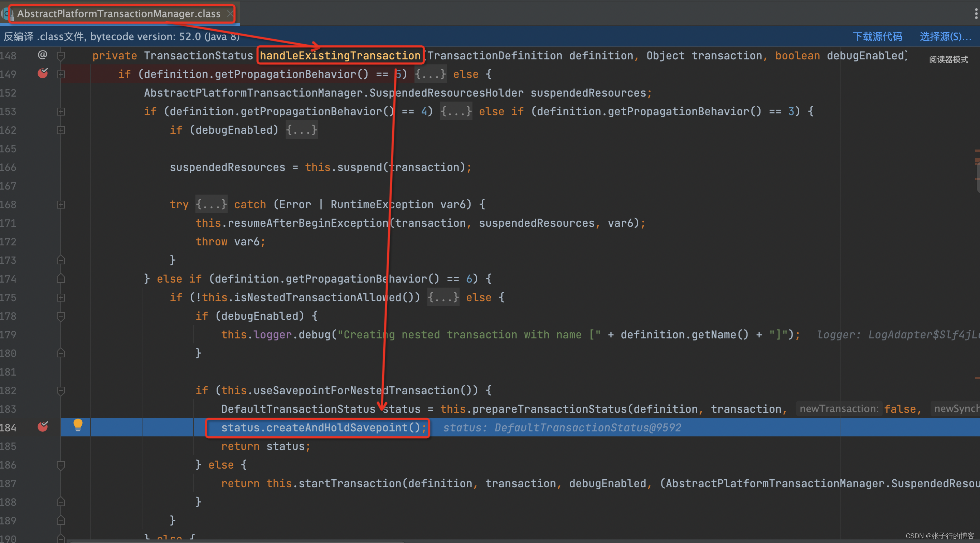This screenshot has height=543, width=980.
Task: Collapse the else block at line 186
Action: pos(60,465)
